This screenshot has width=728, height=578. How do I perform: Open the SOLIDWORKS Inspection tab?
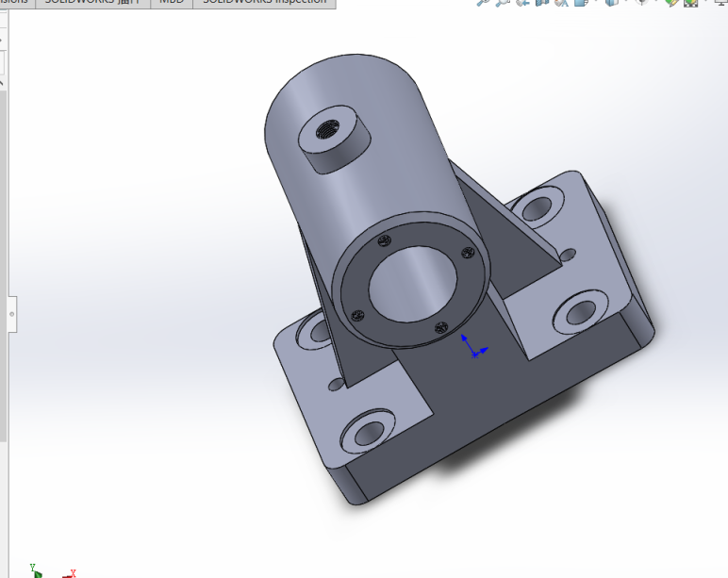click(264, 2)
